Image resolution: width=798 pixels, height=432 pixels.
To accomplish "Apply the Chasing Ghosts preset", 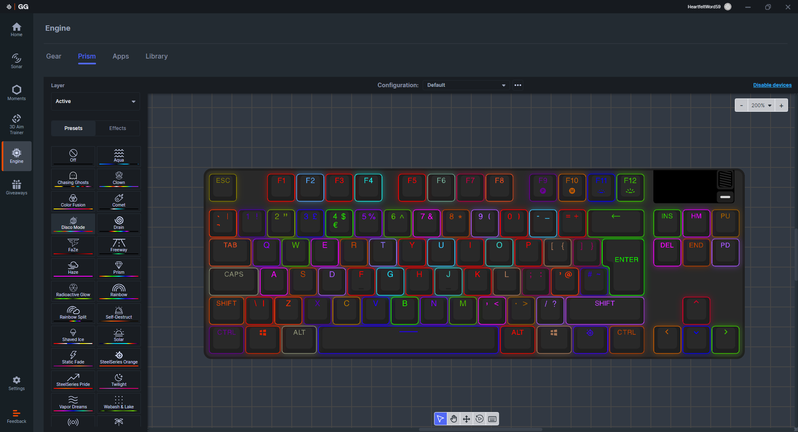I will tap(73, 178).
